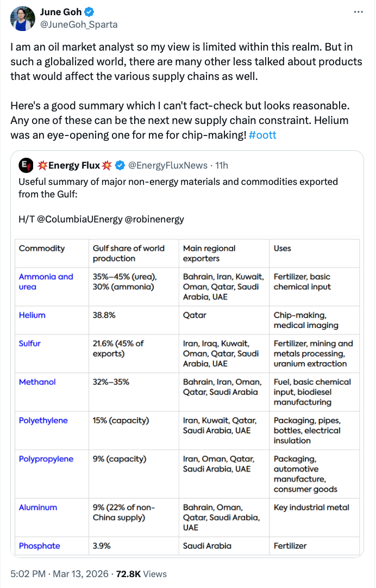Click June Goh's verified badge
Screen dimensions: 376x588
pyautogui.click(x=89, y=13)
